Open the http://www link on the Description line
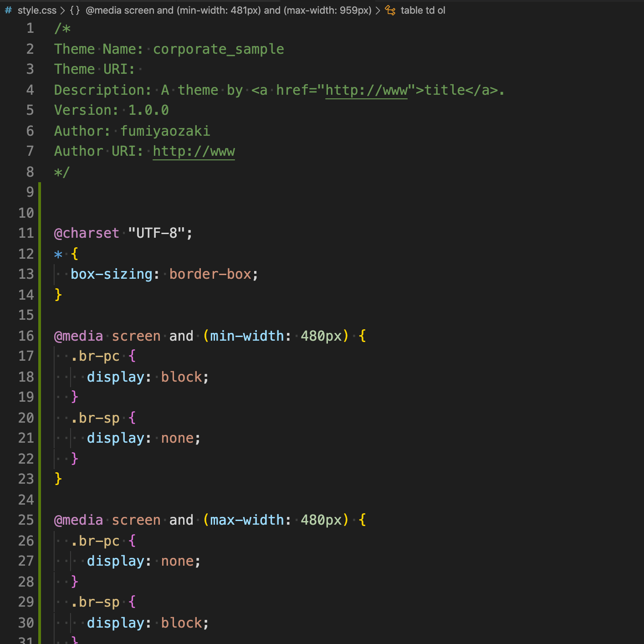This screenshot has height=644, width=644. [366, 90]
